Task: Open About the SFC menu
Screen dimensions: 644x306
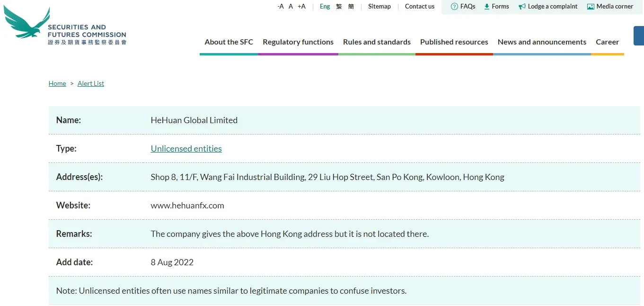Action: [229, 42]
